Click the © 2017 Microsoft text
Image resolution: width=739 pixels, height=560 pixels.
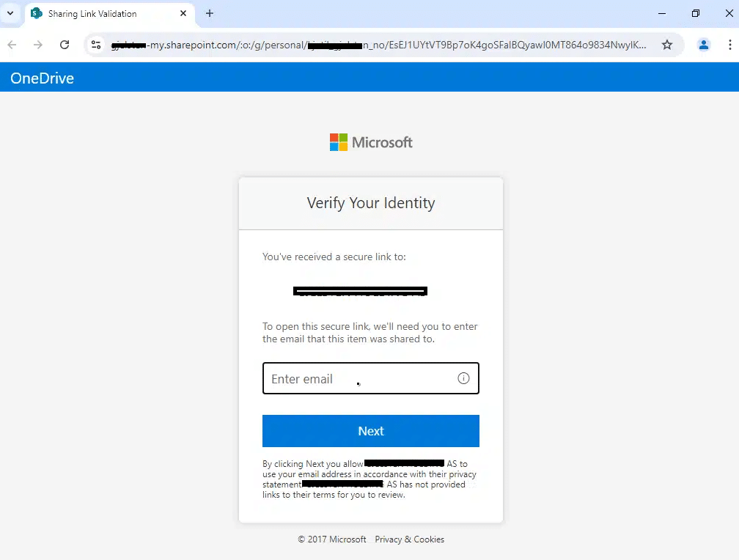click(332, 539)
